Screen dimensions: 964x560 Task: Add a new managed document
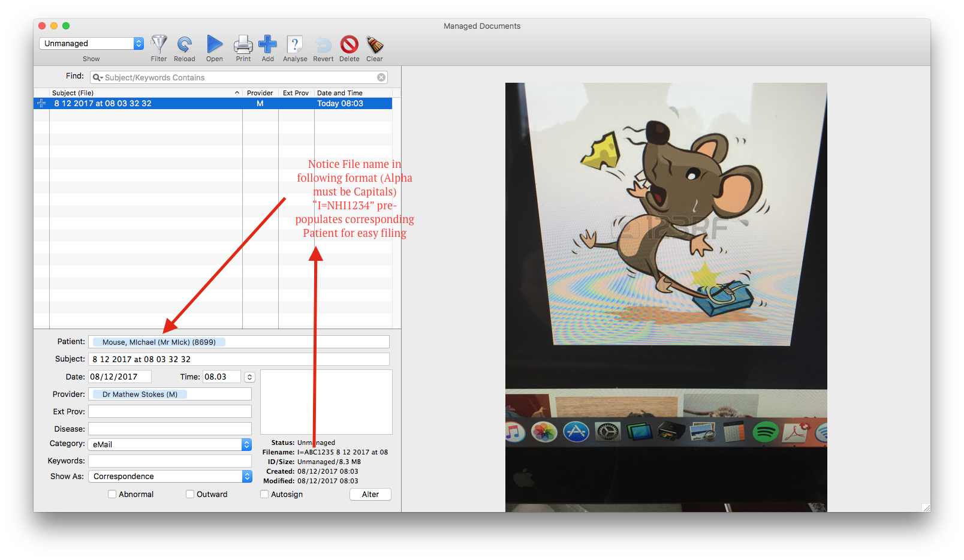pyautogui.click(x=267, y=44)
